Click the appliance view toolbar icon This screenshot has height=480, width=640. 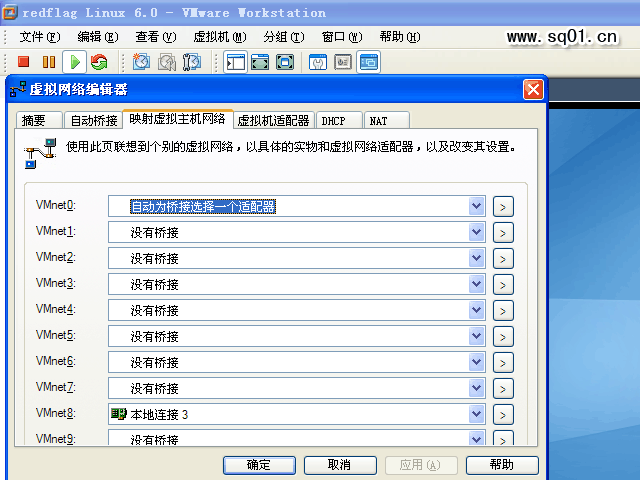(x=343, y=62)
